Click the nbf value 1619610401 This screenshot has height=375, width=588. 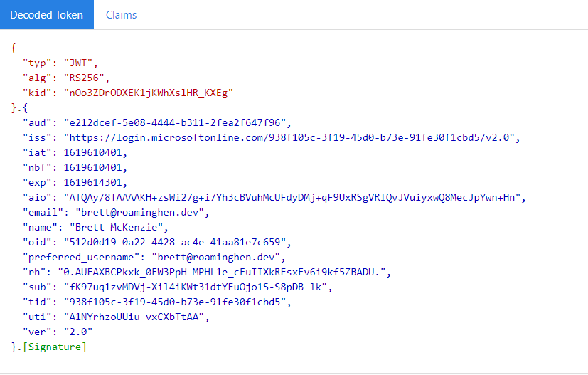[93, 168]
